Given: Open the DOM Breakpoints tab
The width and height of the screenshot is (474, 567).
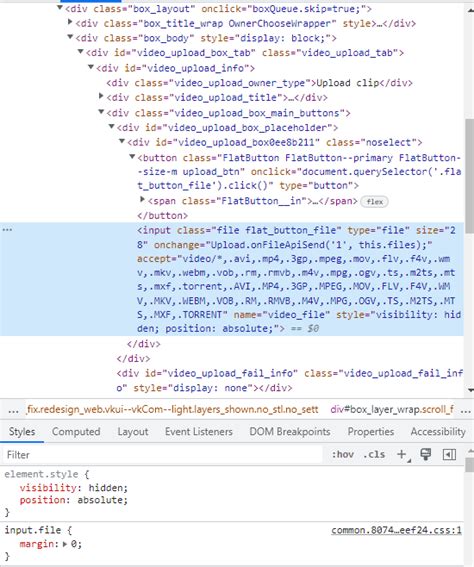Looking at the screenshot, I should (x=290, y=432).
